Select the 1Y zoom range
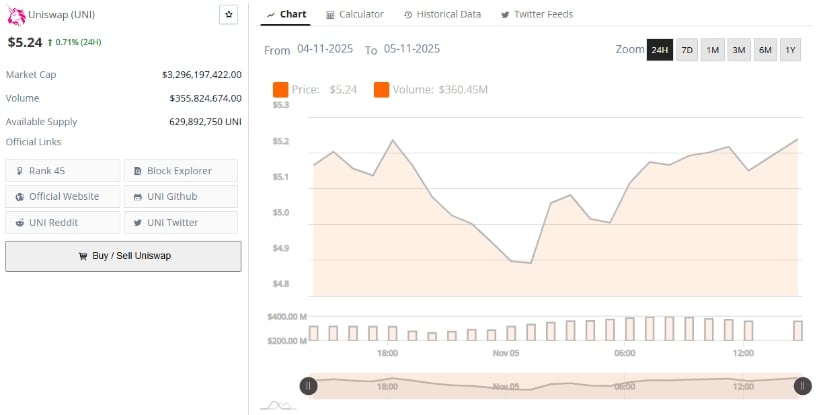Image resolution: width=825 pixels, height=415 pixels. (790, 50)
